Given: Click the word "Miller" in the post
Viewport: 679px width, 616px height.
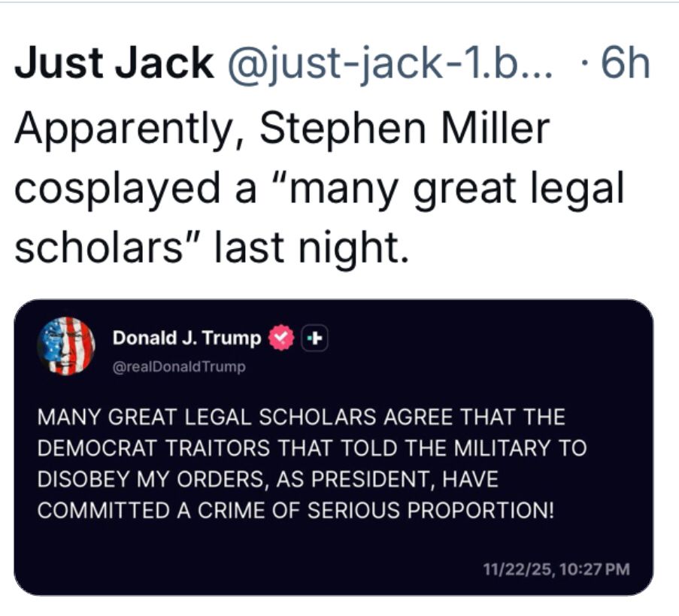Looking at the screenshot, I should (495, 128).
